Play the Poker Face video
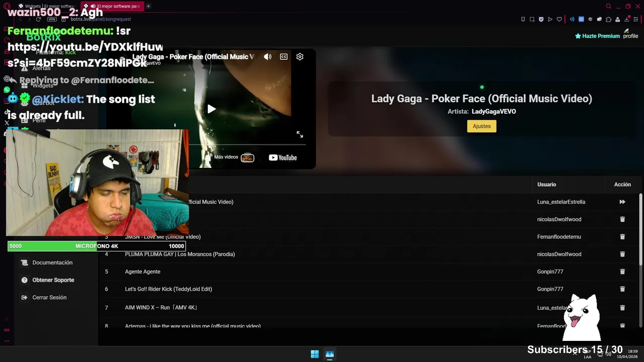 212,109
